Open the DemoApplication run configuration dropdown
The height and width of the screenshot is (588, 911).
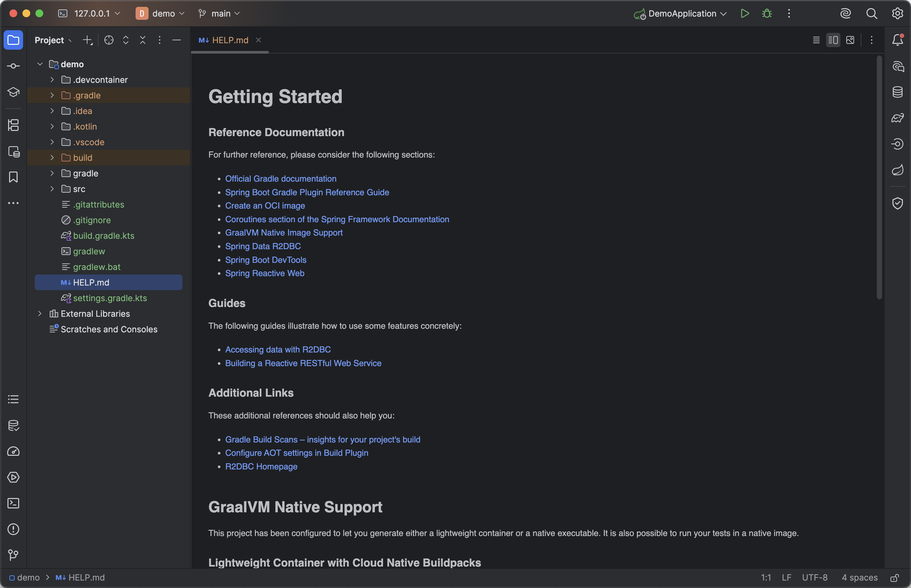[682, 14]
